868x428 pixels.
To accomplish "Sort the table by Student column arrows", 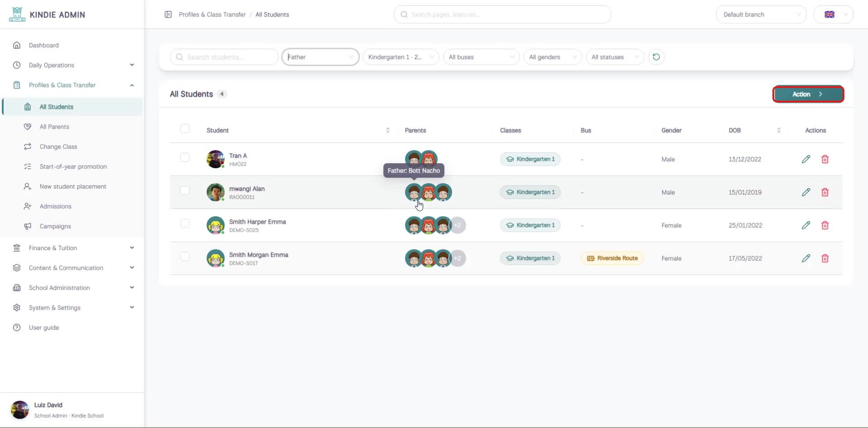I will coord(388,130).
